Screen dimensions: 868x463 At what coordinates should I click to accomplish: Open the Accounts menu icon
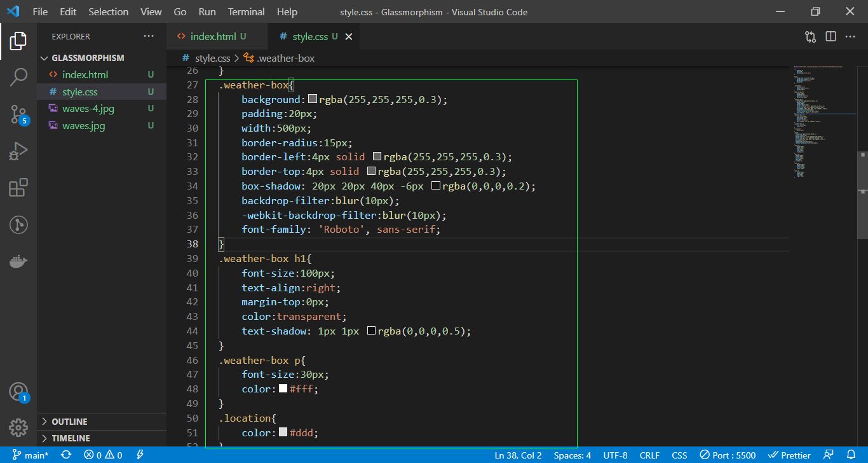(x=18, y=392)
